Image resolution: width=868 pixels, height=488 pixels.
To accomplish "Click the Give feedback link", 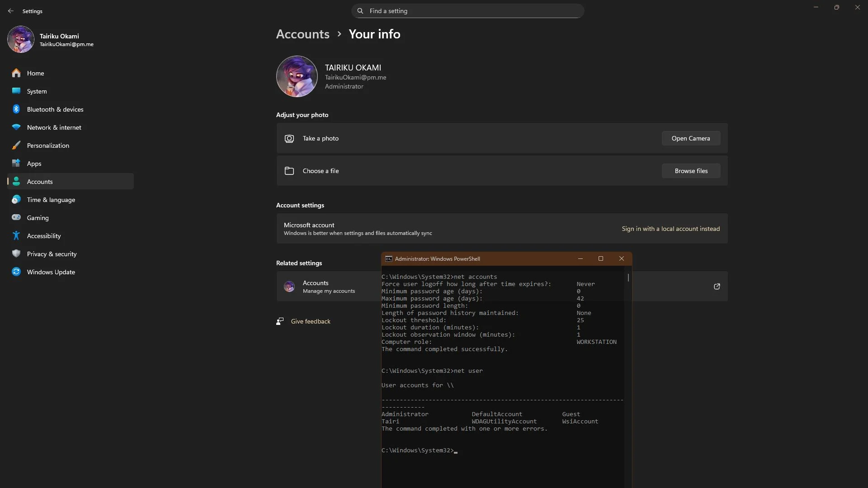I will point(311,321).
